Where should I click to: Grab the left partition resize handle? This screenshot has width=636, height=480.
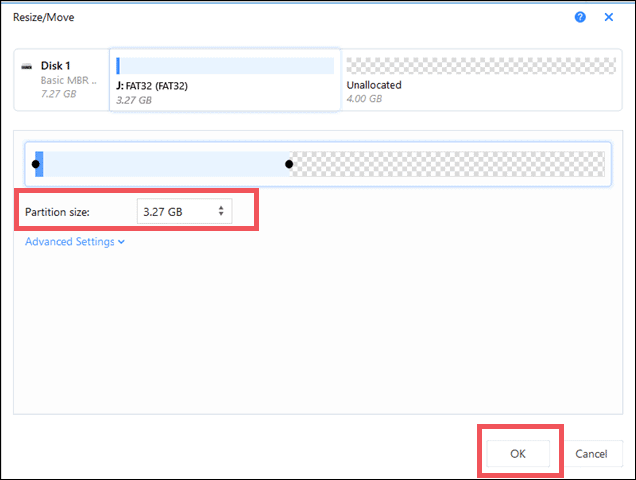point(36,164)
